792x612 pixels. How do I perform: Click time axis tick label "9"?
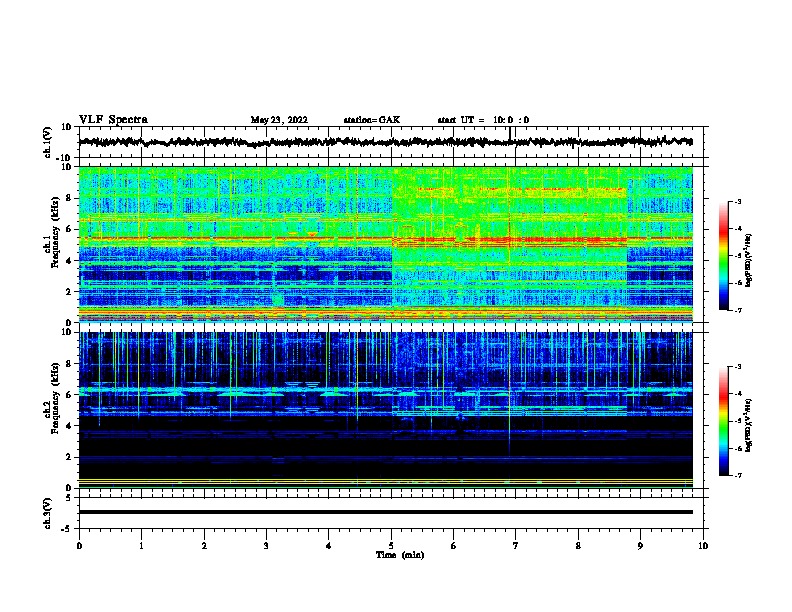pyautogui.click(x=640, y=546)
